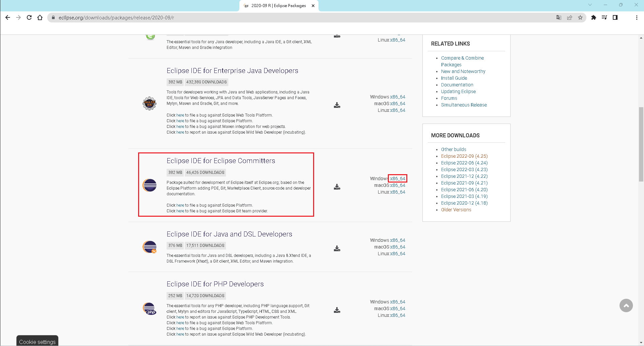Screen dimensions: 644x346
Task: Click the page vertical scrollbar thumb
Action: tap(641, 144)
